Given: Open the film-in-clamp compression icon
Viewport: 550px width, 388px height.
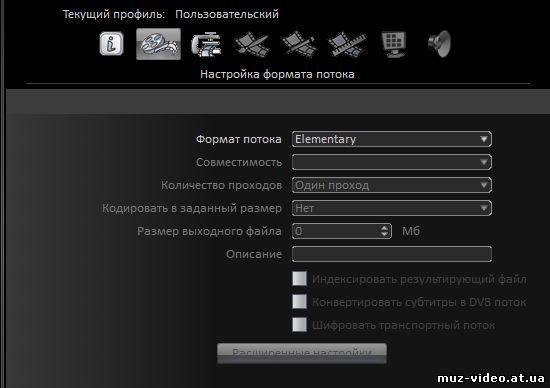Looking at the screenshot, I should coord(206,44).
